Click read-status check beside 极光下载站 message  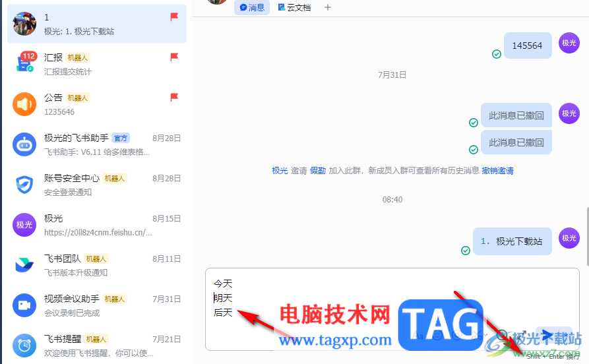point(466,251)
